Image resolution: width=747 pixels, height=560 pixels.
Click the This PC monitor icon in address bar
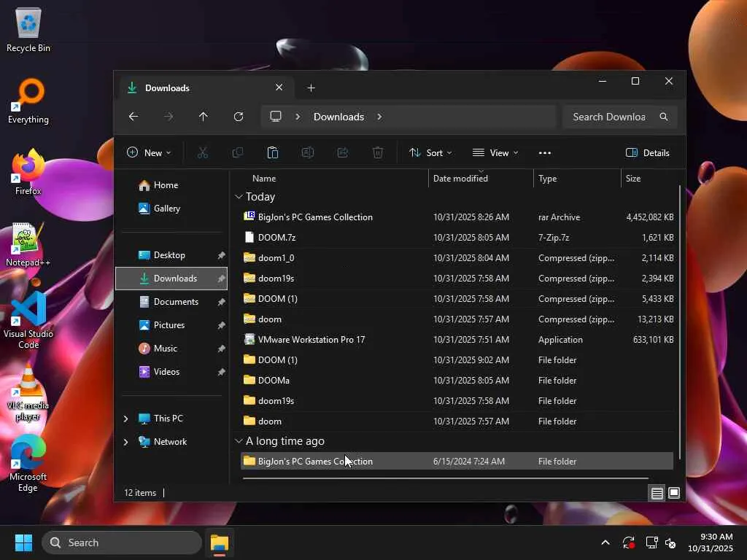tap(276, 117)
